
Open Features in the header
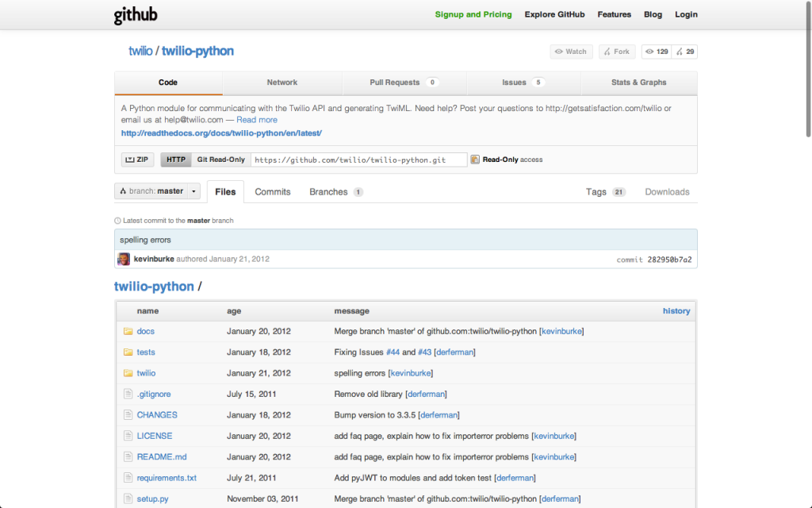tap(615, 14)
